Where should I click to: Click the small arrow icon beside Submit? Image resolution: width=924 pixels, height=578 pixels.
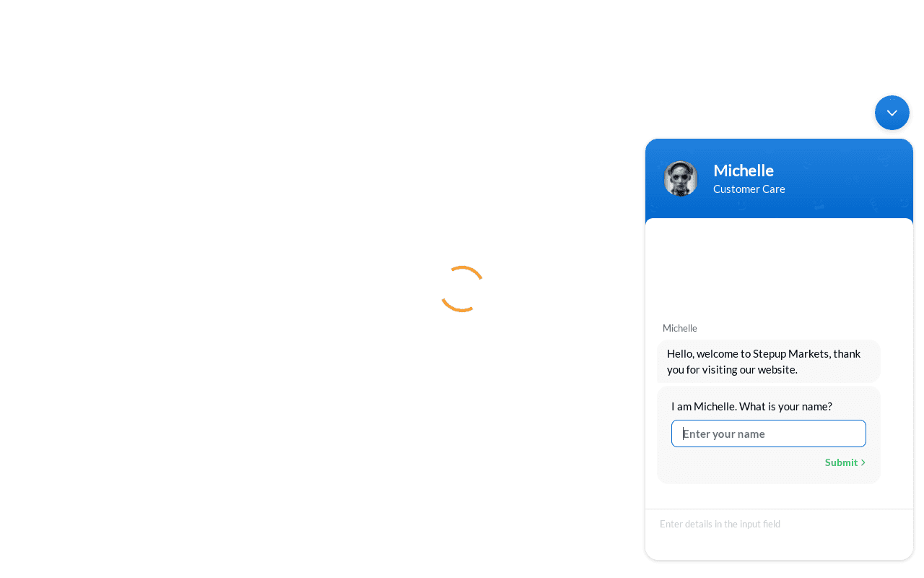point(863,462)
